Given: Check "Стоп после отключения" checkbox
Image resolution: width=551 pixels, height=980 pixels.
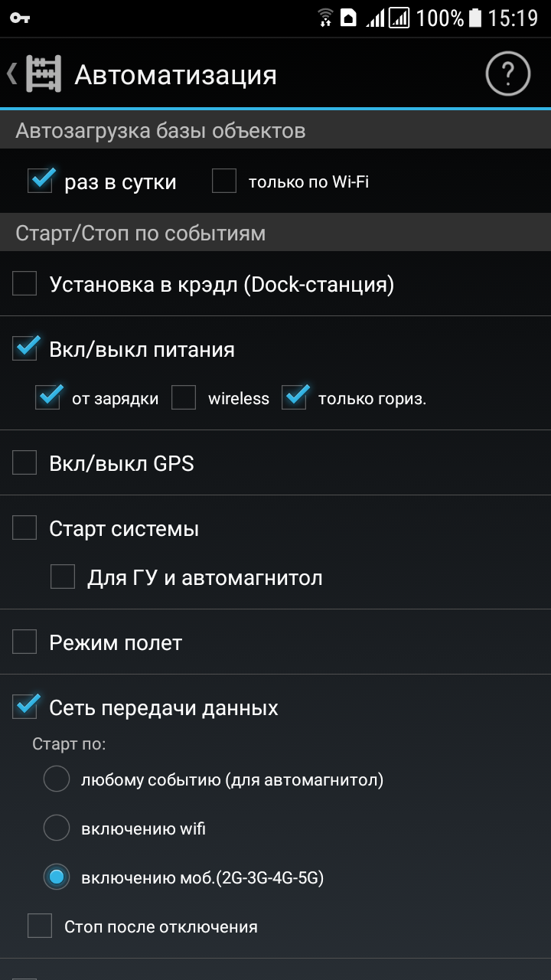Looking at the screenshot, I should click(x=40, y=926).
